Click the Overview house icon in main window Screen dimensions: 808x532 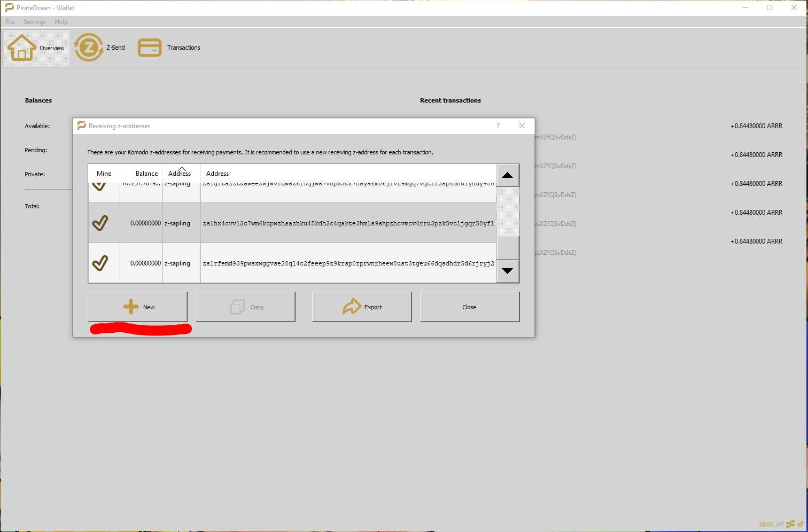coord(22,48)
